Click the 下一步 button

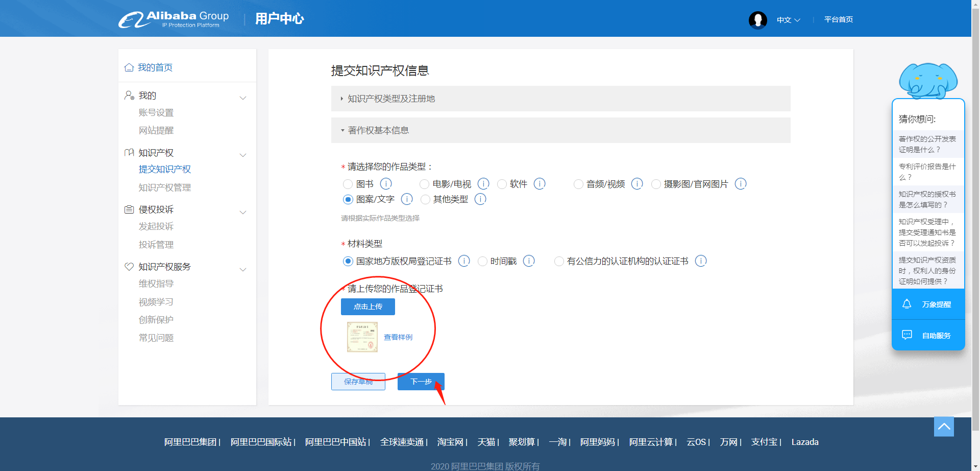click(421, 382)
